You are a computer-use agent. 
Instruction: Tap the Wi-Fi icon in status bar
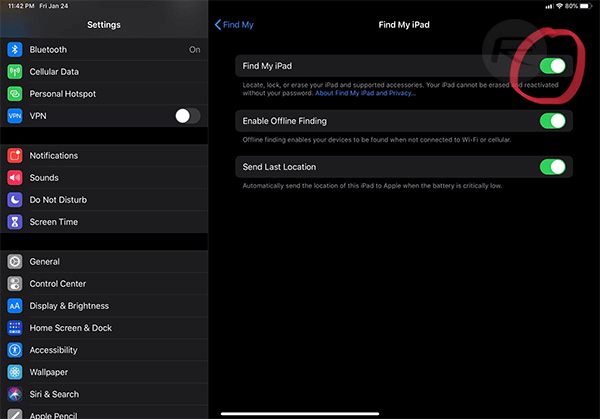click(x=559, y=6)
